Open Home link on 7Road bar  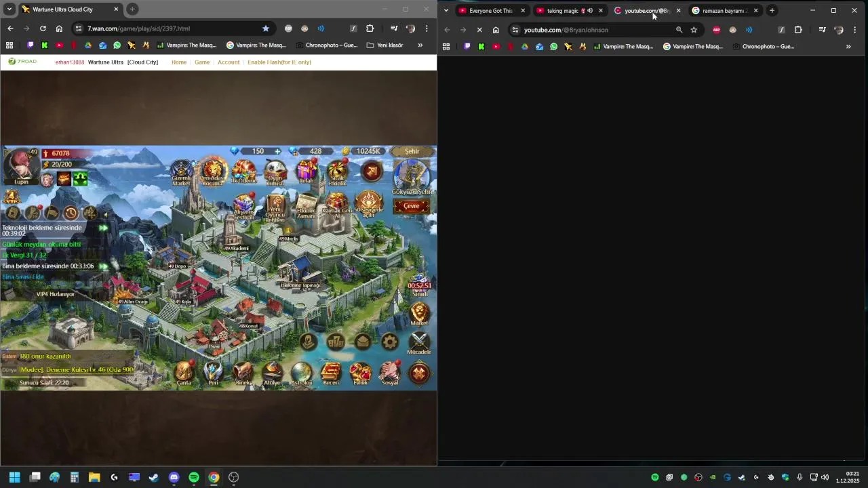coord(179,62)
